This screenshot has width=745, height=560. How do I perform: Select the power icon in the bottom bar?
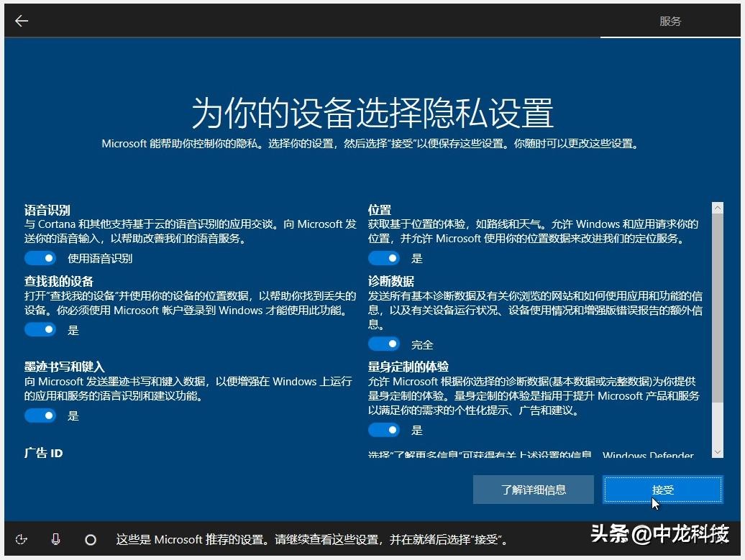(21, 539)
